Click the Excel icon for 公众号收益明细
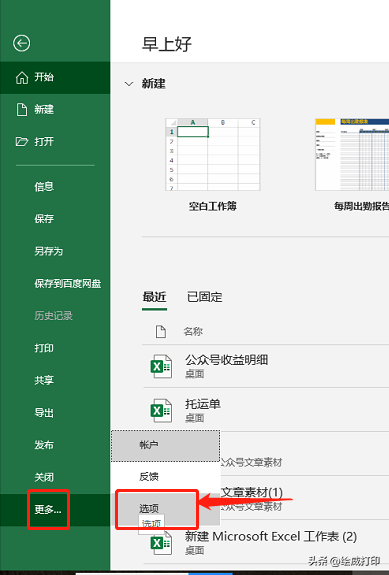 (161, 366)
